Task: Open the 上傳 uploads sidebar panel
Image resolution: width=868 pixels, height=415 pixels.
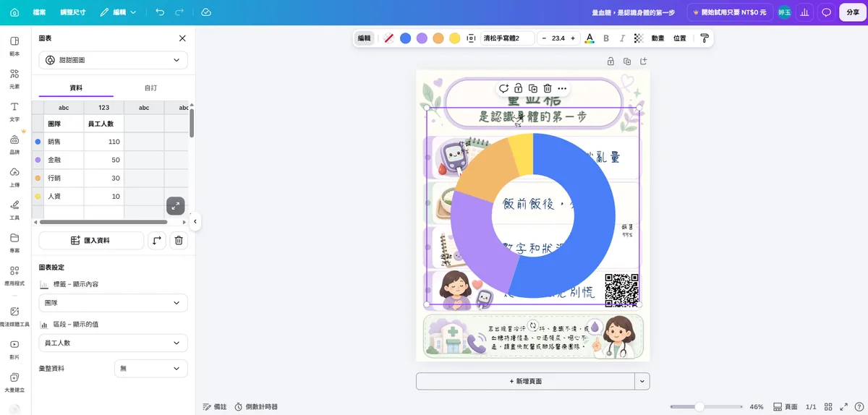Action: tap(14, 177)
